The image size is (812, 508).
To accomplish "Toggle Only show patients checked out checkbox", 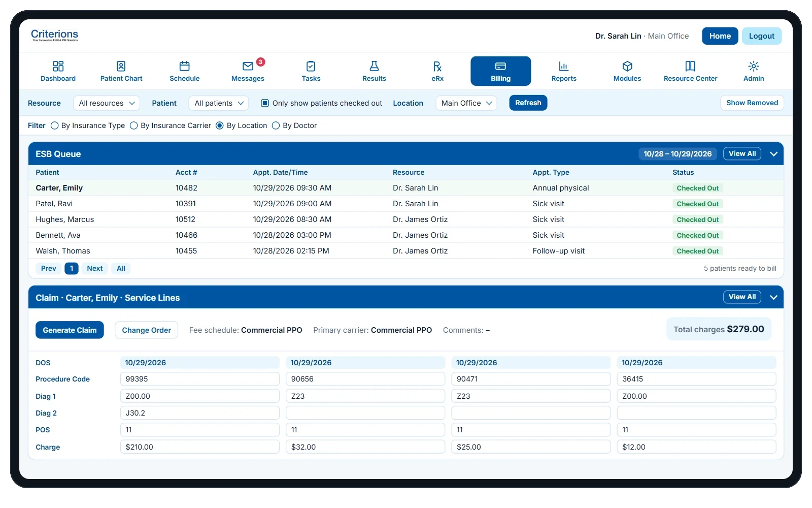I will pos(264,103).
